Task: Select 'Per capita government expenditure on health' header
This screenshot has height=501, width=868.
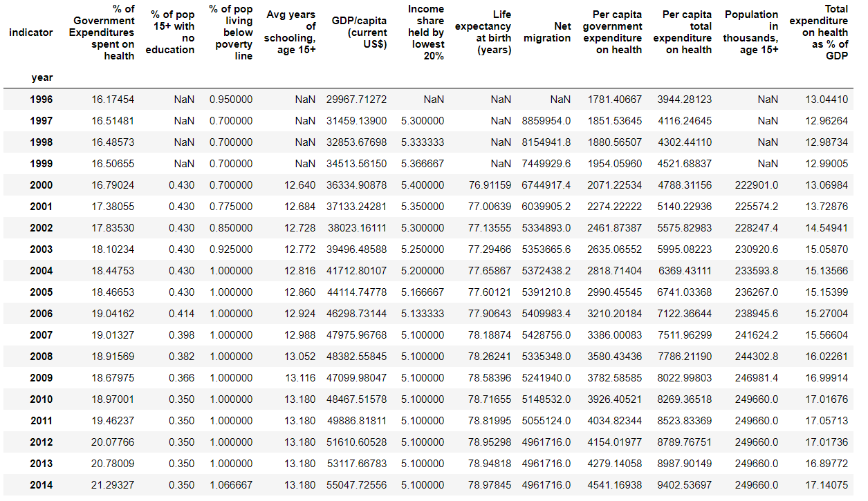Action: (613, 32)
